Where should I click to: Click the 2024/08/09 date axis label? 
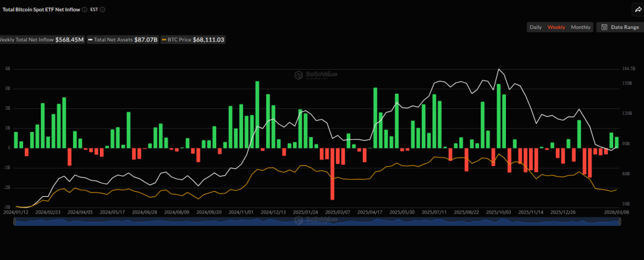[x=177, y=213]
